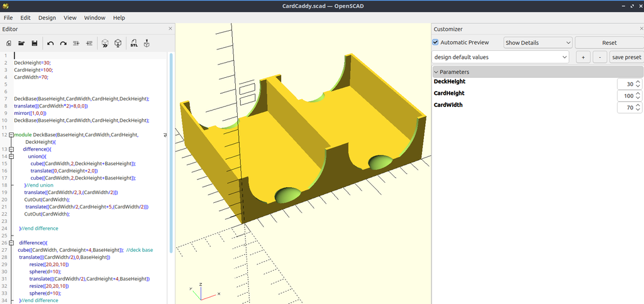This screenshot has height=304, width=644.
Task: Click the CutOut(CardWidth) call on line 20
Action: coord(47,199)
